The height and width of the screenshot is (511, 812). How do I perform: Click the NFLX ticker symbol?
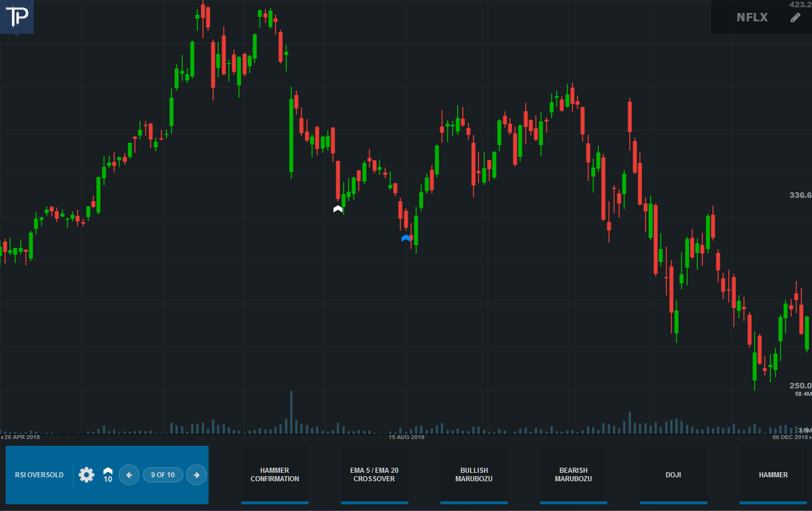coord(752,17)
